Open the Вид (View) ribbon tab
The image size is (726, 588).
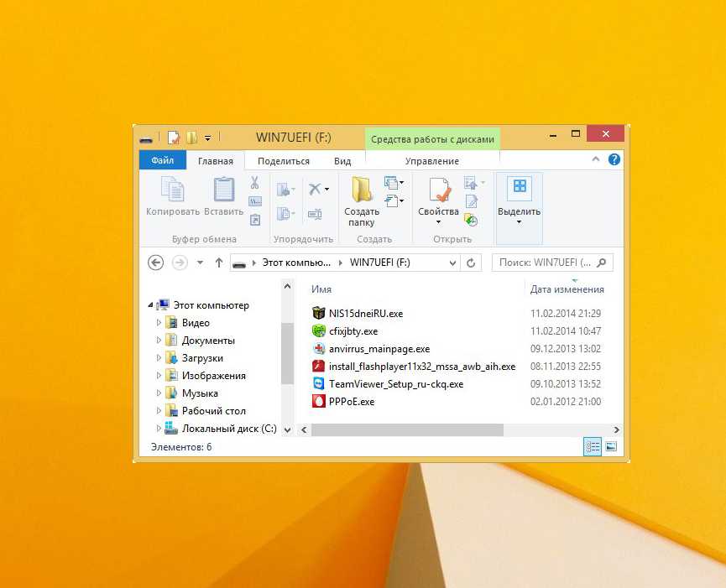point(342,161)
